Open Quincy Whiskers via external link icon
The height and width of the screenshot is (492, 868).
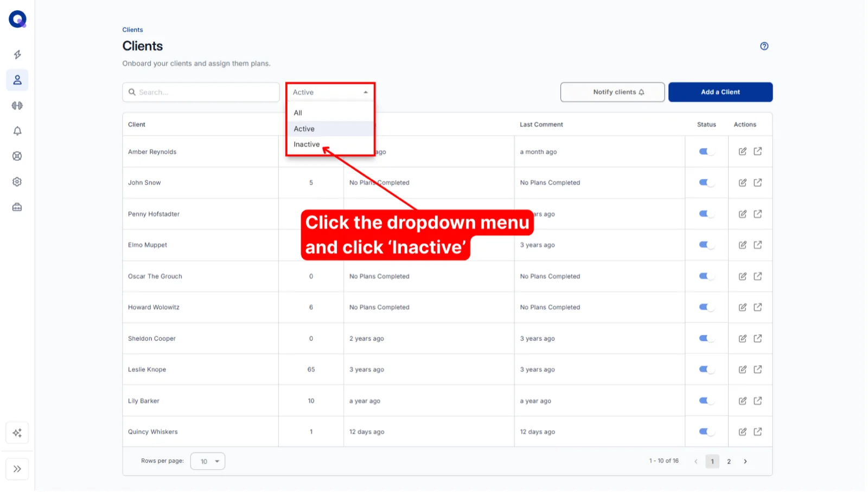[x=757, y=432]
